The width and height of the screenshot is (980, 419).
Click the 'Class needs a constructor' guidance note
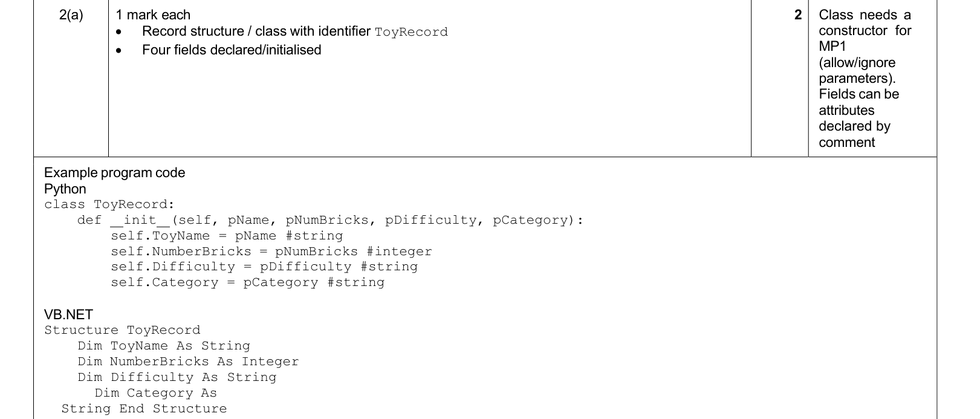pyautogui.click(x=865, y=79)
